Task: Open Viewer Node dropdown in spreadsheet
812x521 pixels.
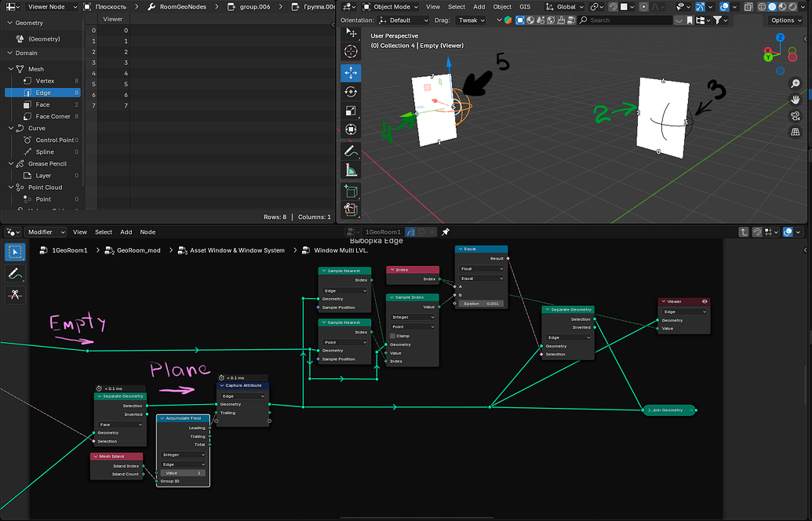Action: coord(51,7)
